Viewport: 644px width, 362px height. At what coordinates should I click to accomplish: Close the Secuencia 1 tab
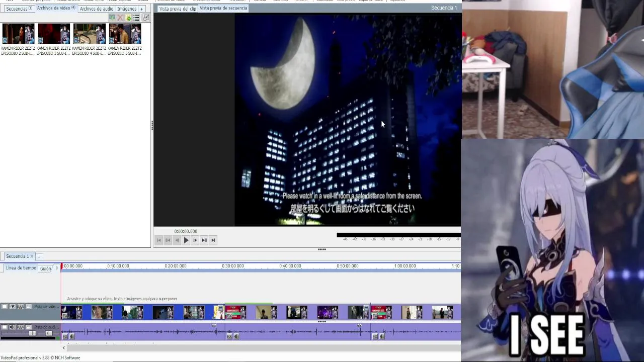point(32,256)
